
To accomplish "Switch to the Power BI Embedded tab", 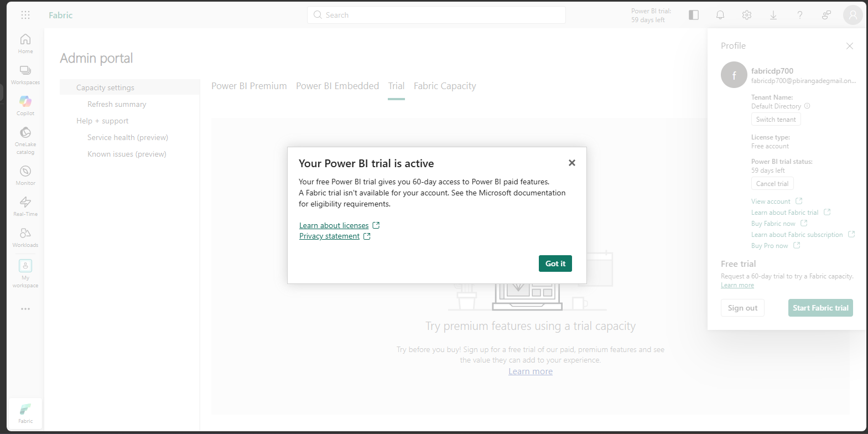I will [x=337, y=86].
